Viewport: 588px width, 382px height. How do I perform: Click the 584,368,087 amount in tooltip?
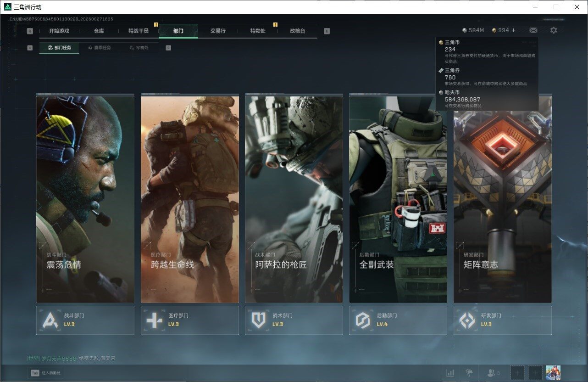(x=463, y=99)
